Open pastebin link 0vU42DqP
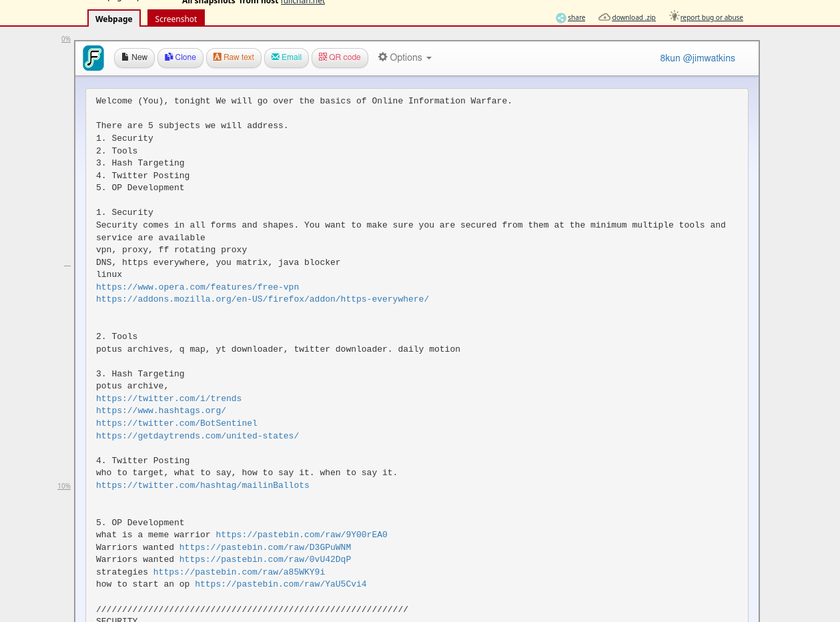The height and width of the screenshot is (622, 840). (x=265, y=560)
